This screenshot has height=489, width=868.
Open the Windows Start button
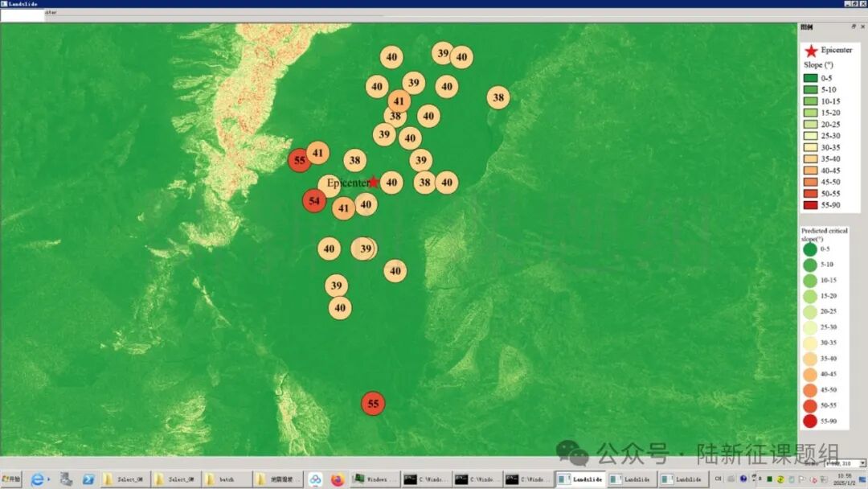11,479
